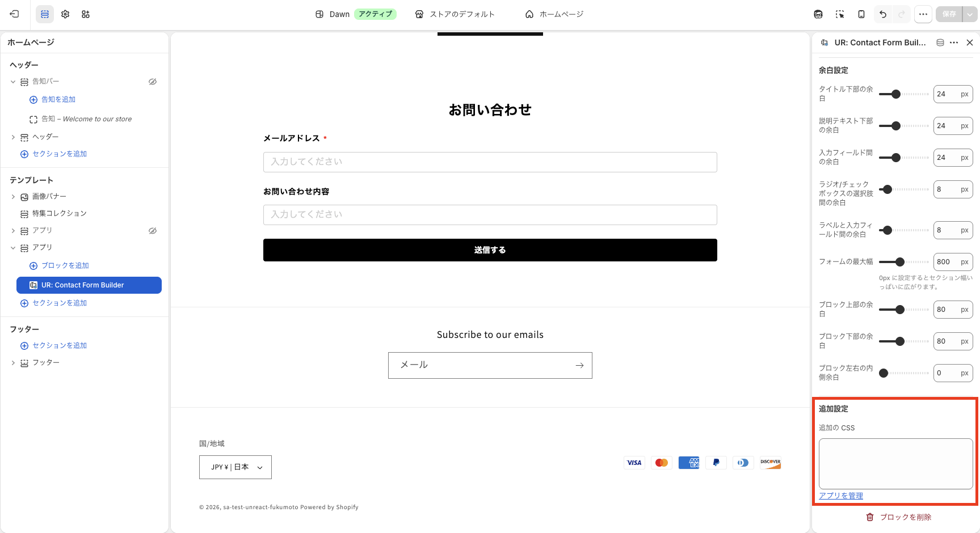Adjust the タイトル下部の余白 slider
980x533 pixels.
tap(903, 94)
